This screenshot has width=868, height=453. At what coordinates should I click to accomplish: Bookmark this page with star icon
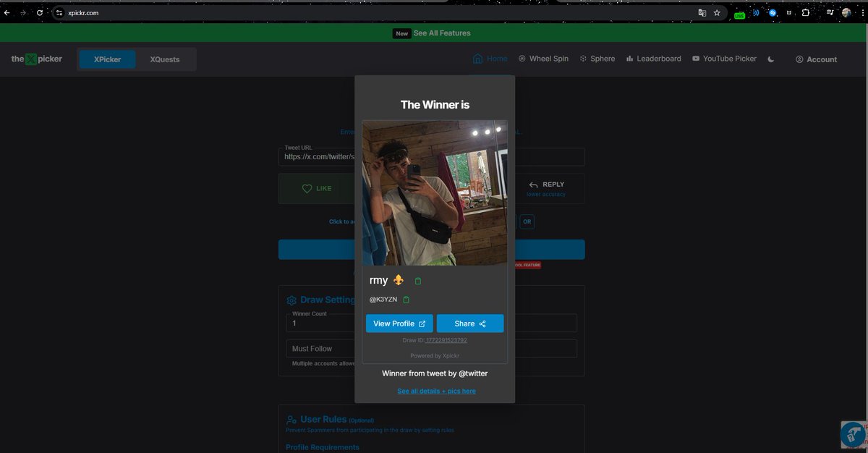[717, 13]
